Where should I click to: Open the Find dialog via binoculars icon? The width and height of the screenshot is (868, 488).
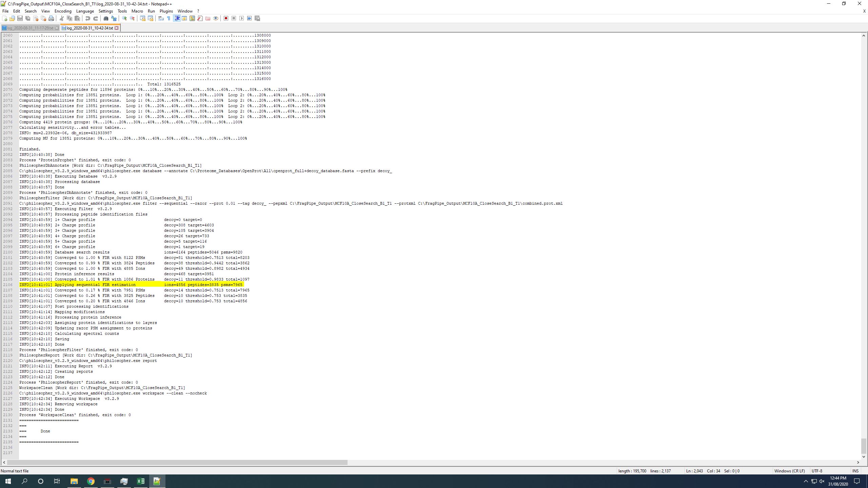click(x=107, y=18)
